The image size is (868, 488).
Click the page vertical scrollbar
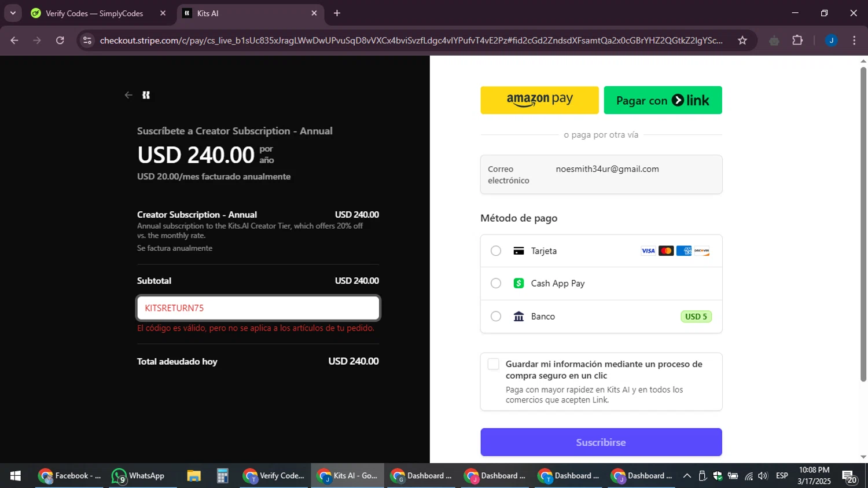click(x=863, y=225)
